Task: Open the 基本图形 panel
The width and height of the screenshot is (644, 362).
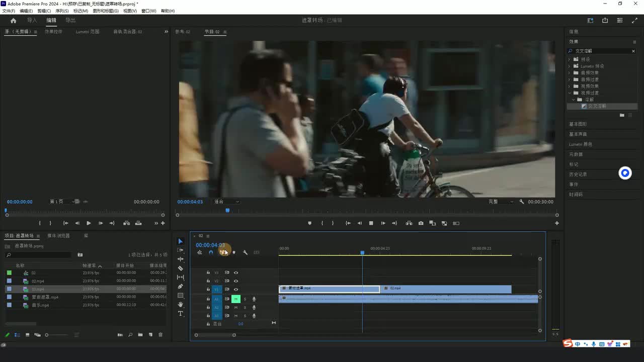Action: (x=578, y=124)
